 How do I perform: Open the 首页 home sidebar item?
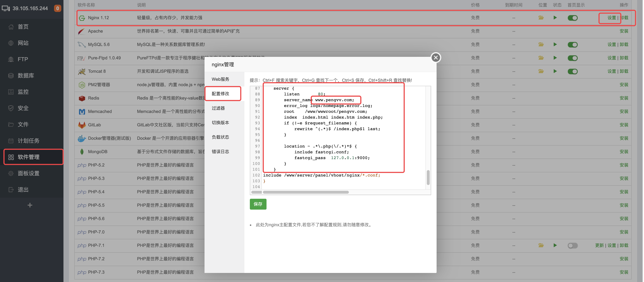23,27
